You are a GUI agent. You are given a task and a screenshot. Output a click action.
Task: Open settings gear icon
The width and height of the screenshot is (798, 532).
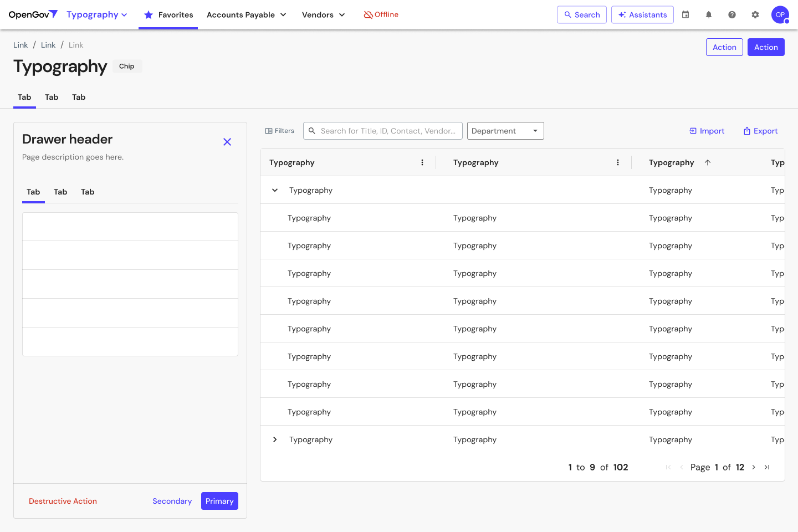(755, 15)
